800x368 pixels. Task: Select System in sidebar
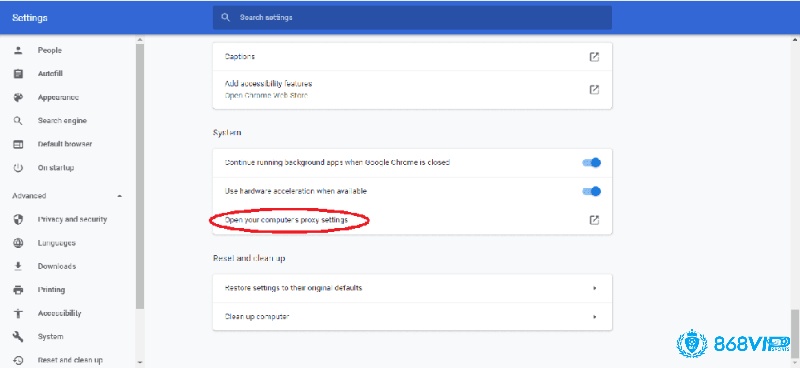point(51,337)
